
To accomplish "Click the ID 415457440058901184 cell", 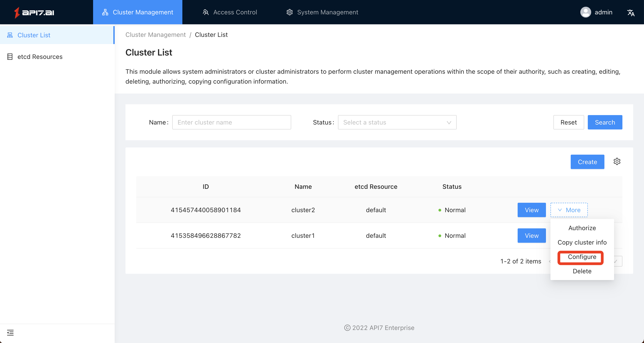I will pos(206,210).
